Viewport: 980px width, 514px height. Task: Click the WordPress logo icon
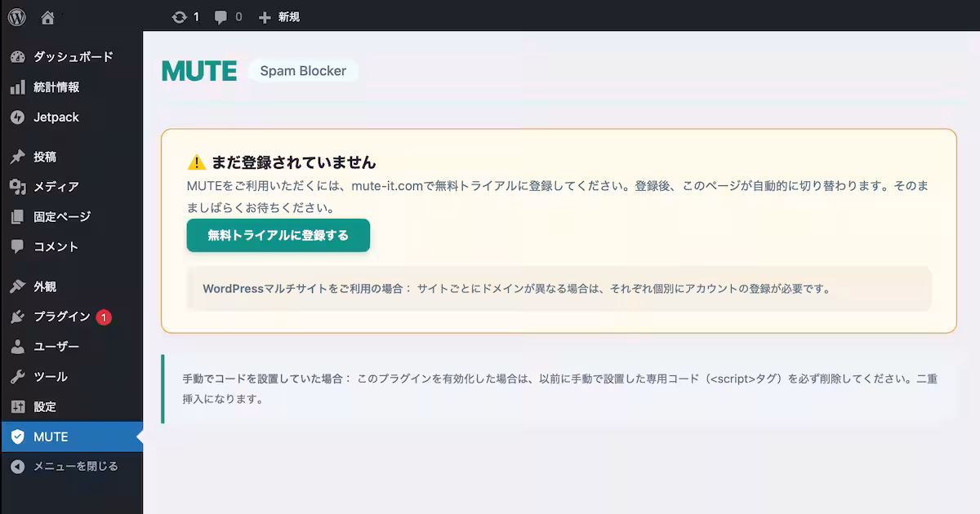[x=17, y=16]
